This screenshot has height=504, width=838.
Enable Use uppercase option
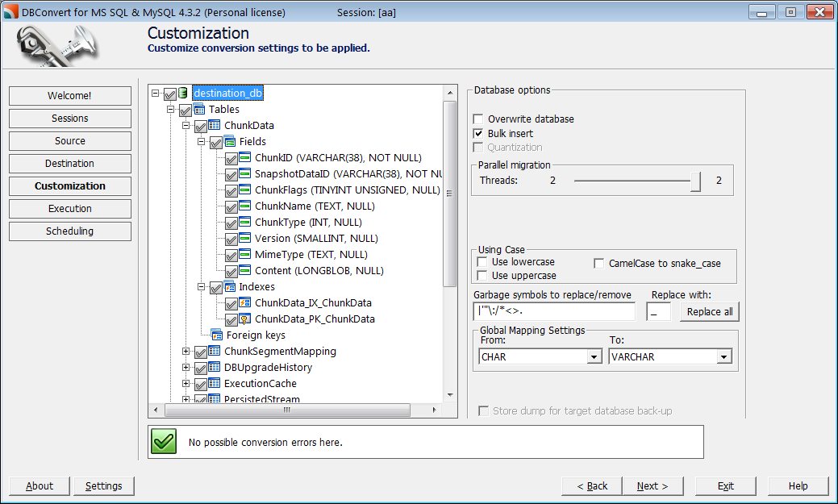point(482,275)
